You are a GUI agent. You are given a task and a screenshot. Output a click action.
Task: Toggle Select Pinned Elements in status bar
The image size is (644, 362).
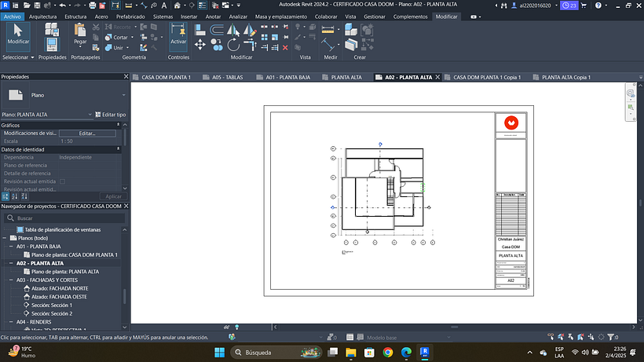(x=570, y=337)
